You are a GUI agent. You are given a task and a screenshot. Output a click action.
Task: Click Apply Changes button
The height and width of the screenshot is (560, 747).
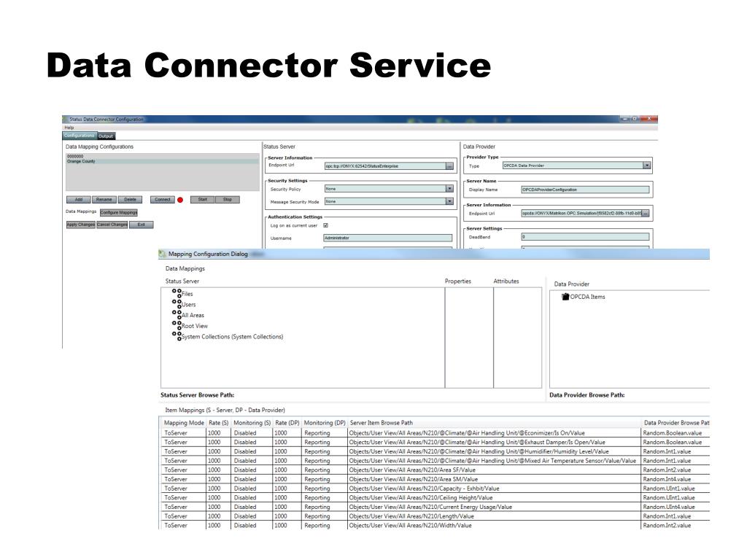[80, 225]
